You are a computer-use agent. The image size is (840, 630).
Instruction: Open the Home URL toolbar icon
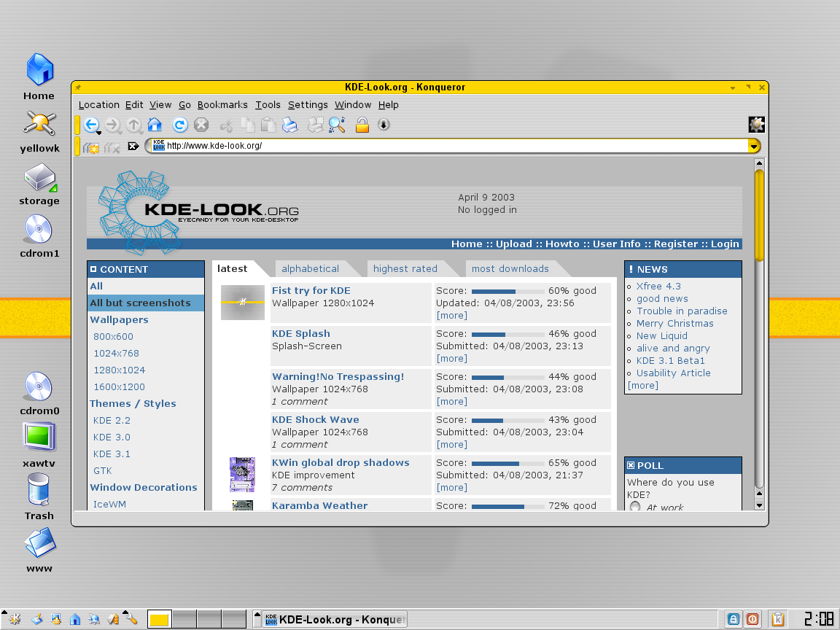coord(155,125)
